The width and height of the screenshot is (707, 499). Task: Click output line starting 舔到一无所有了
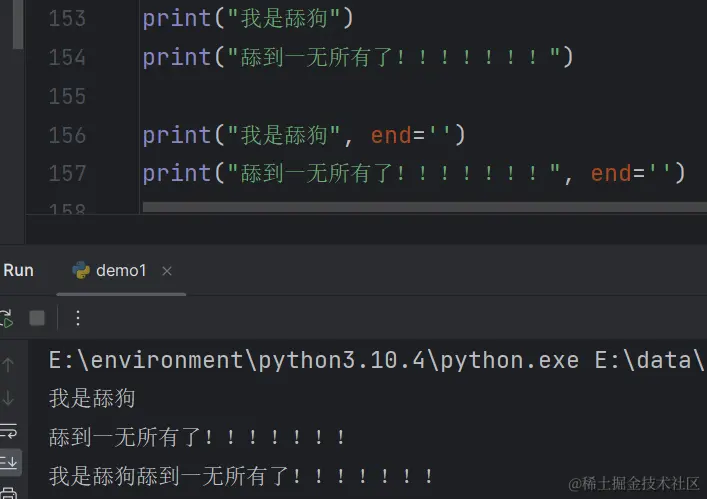[197, 437]
